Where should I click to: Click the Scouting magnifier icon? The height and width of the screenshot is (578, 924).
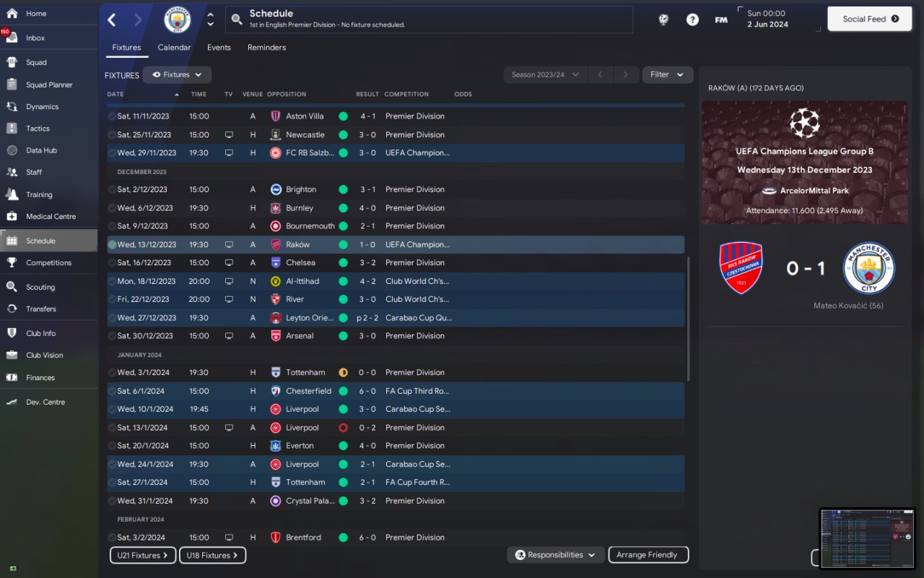pyautogui.click(x=12, y=287)
